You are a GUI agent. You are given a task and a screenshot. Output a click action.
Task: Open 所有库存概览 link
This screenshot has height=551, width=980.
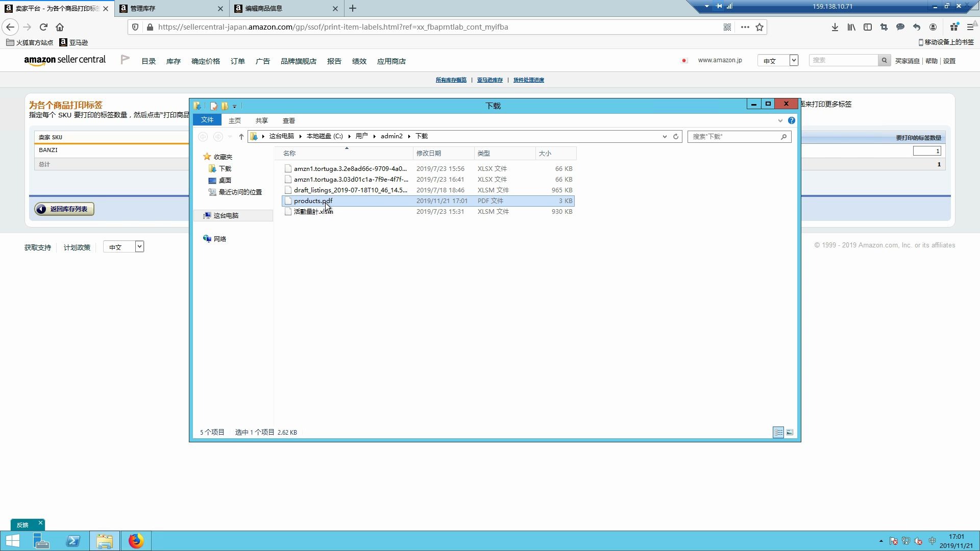451,80
